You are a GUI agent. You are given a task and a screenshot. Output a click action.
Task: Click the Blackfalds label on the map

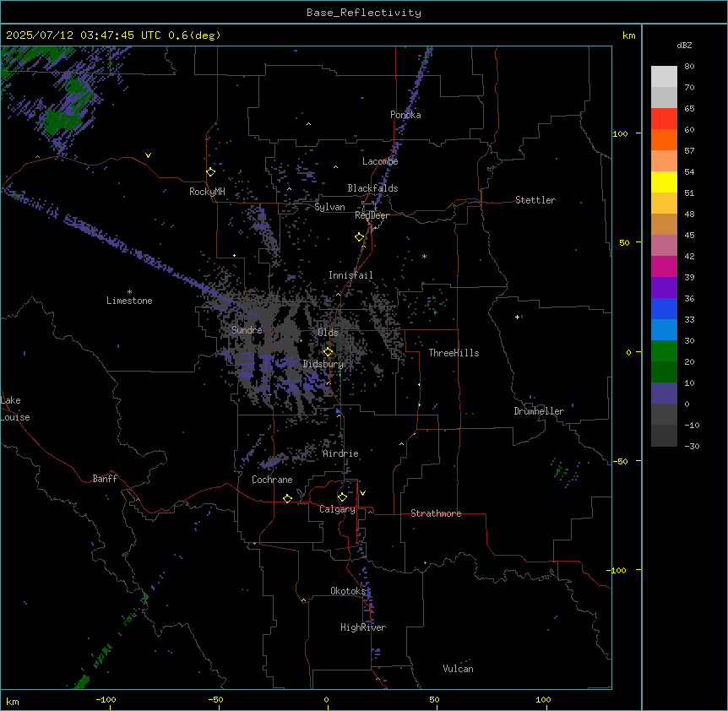372,188
